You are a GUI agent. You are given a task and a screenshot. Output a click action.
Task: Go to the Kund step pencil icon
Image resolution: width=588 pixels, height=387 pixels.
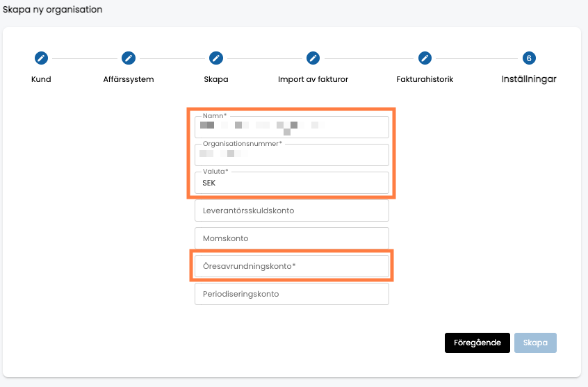pos(41,58)
